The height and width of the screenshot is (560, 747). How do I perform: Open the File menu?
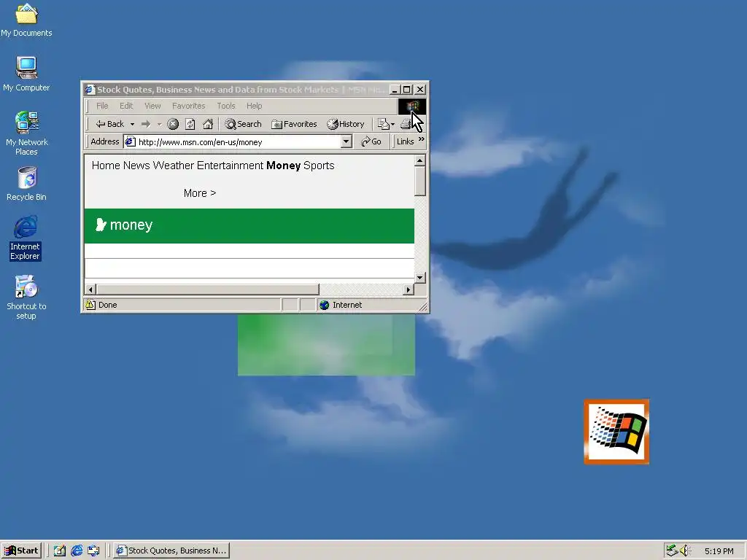pos(102,106)
